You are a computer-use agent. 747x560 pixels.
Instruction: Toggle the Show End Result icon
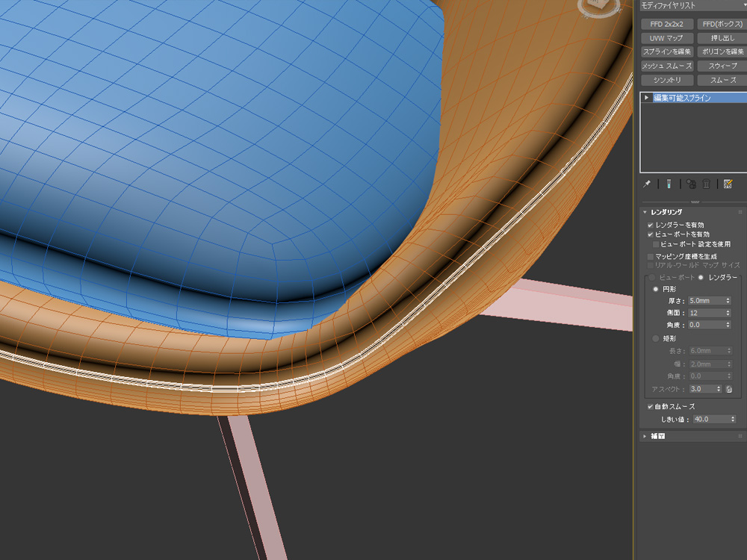point(669,184)
